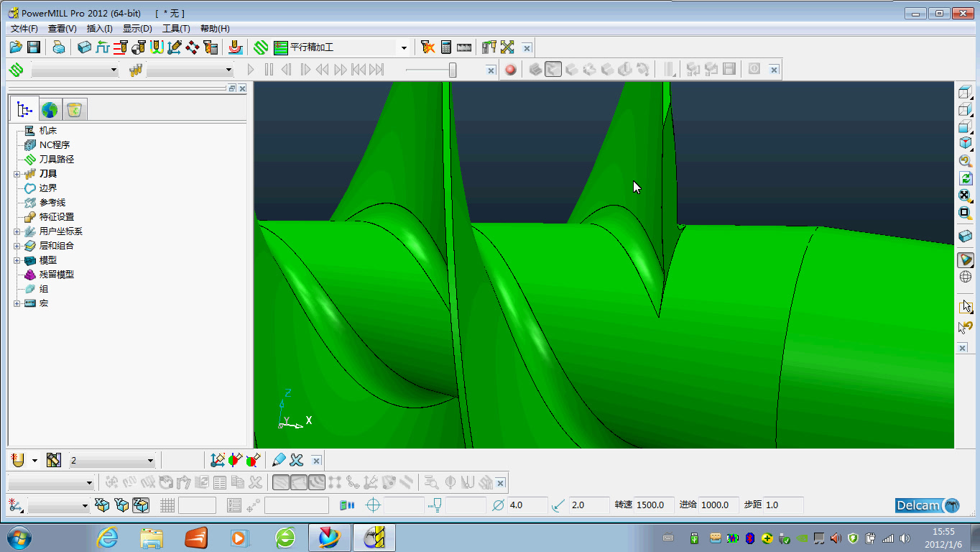Click the 进给 field showing 1000.0

point(718,505)
